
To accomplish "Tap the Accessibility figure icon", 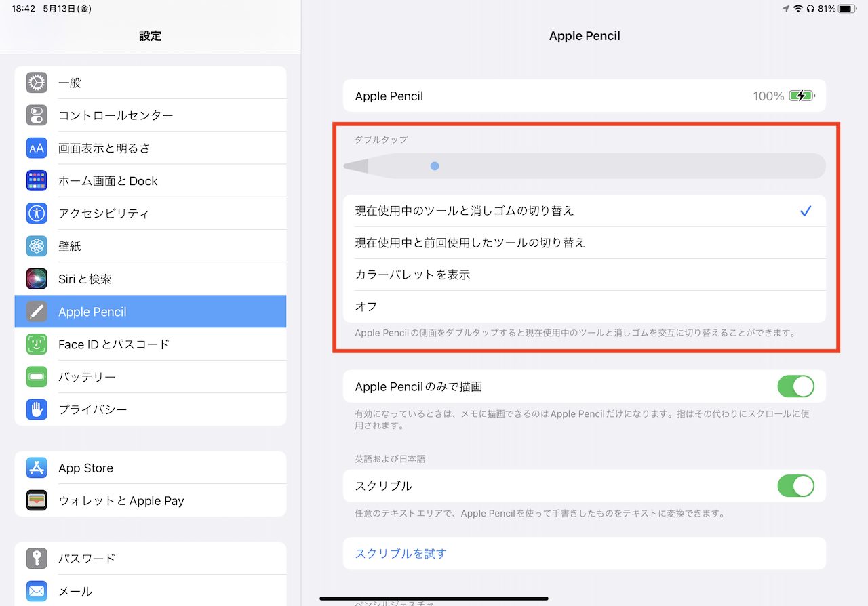I will coord(37,214).
